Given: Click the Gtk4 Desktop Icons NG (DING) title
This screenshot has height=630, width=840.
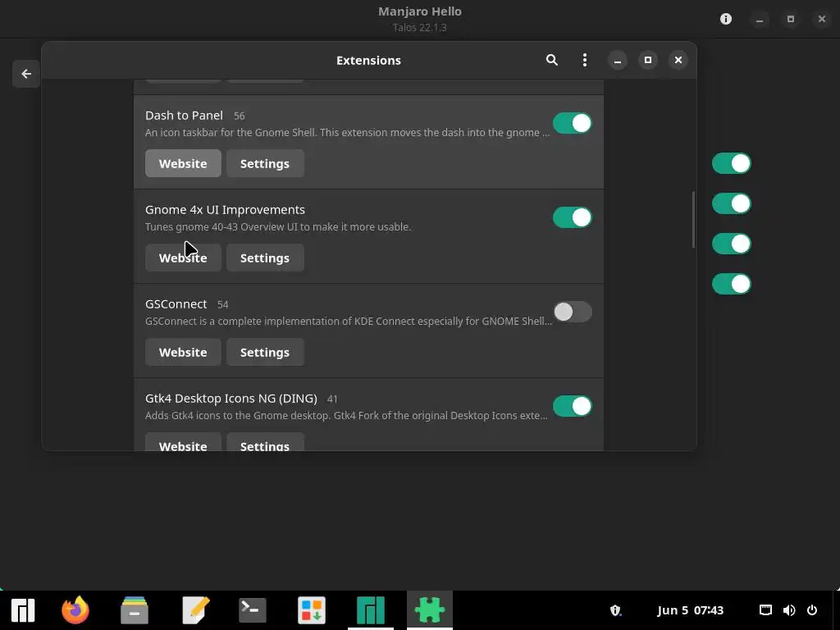Looking at the screenshot, I should [x=231, y=399].
